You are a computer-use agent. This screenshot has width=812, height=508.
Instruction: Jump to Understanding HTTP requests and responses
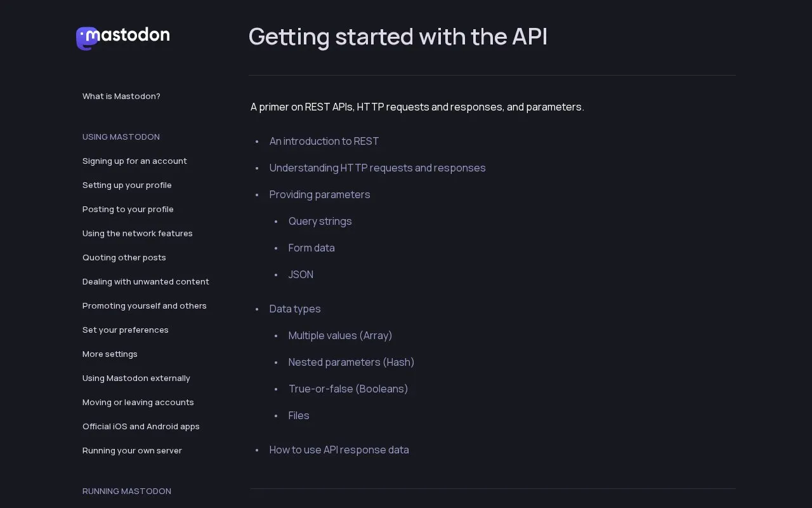point(377,168)
